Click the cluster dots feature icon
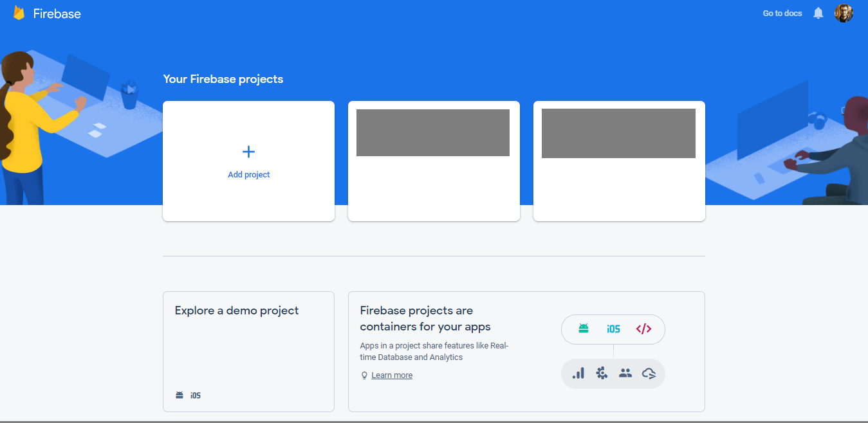Screen dimensions: 868x423 coord(602,373)
